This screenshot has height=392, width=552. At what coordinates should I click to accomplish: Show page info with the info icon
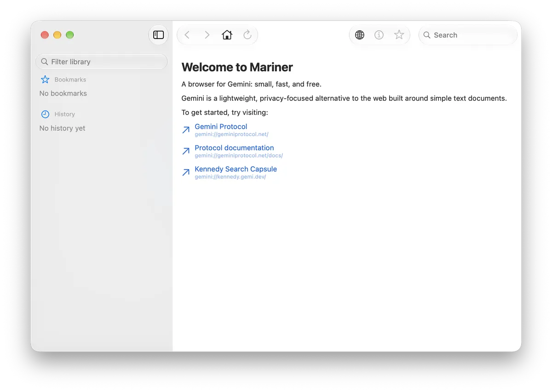[x=379, y=35]
